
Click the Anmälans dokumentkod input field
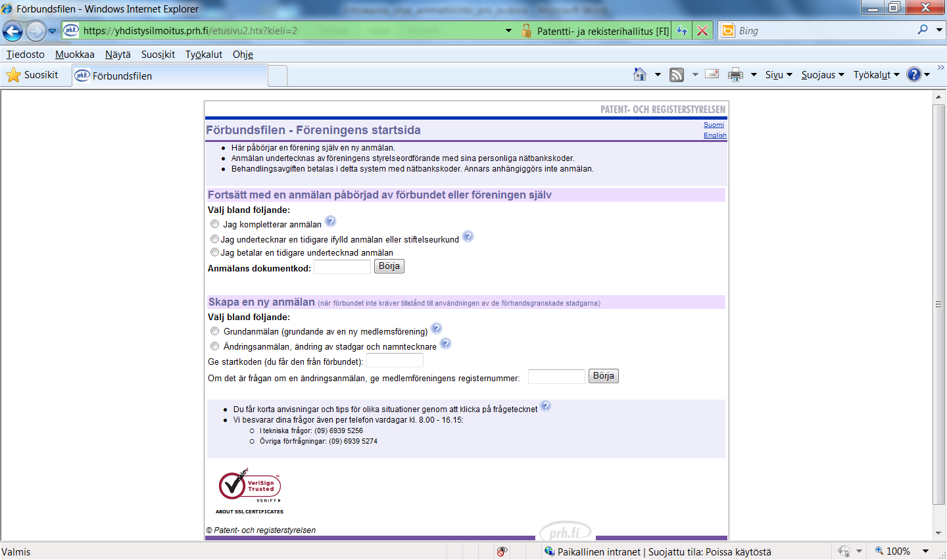(x=343, y=267)
